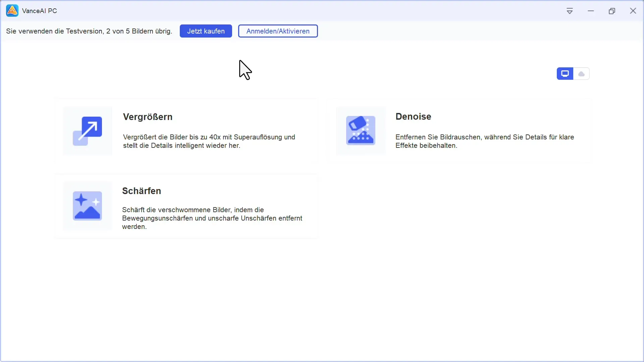The image size is (644, 362).
Task: Minimize the VanceAI PC window
Action: (x=591, y=11)
